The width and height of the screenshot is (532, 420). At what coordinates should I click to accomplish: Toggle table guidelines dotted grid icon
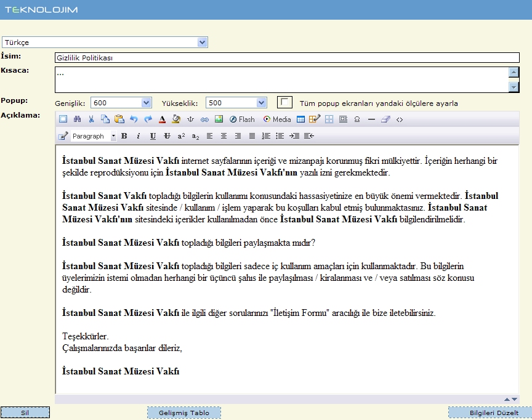click(x=329, y=119)
